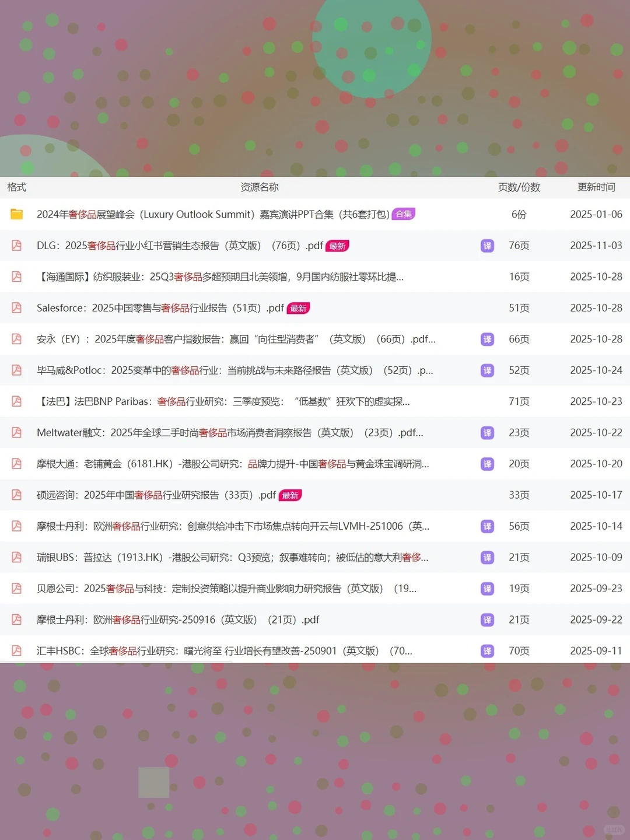Image resolution: width=630 pixels, height=840 pixels.
Task: Click the translate icon on the 摩根士丹利 250916 row
Action: tap(487, 619)
